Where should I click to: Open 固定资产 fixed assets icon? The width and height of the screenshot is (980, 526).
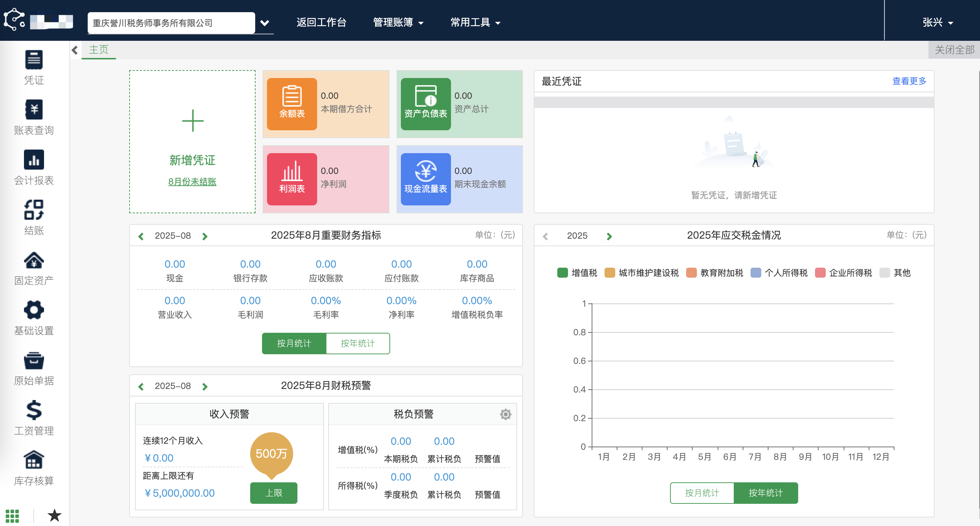click(x=34, y=260)
